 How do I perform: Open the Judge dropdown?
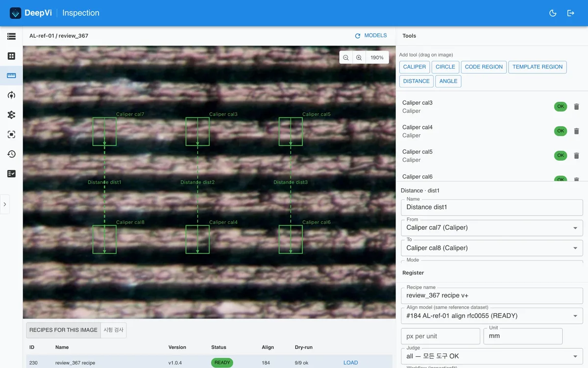click(x=492, y=356)
